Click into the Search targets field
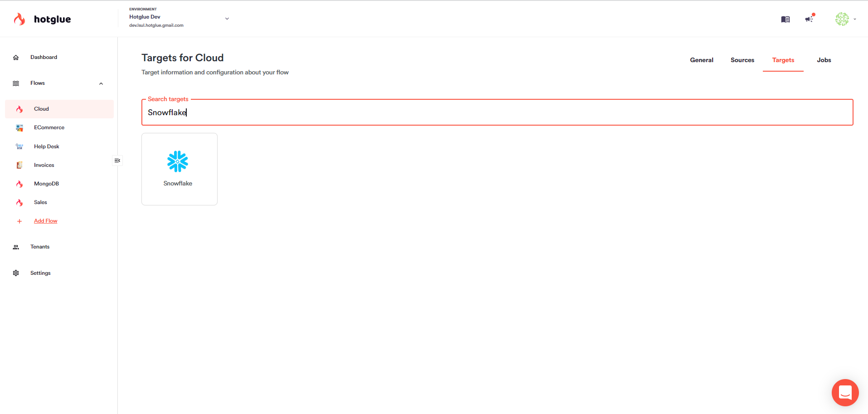Image resolution: width=868 pixels, height=414 pixels. [x=497, y=112]
